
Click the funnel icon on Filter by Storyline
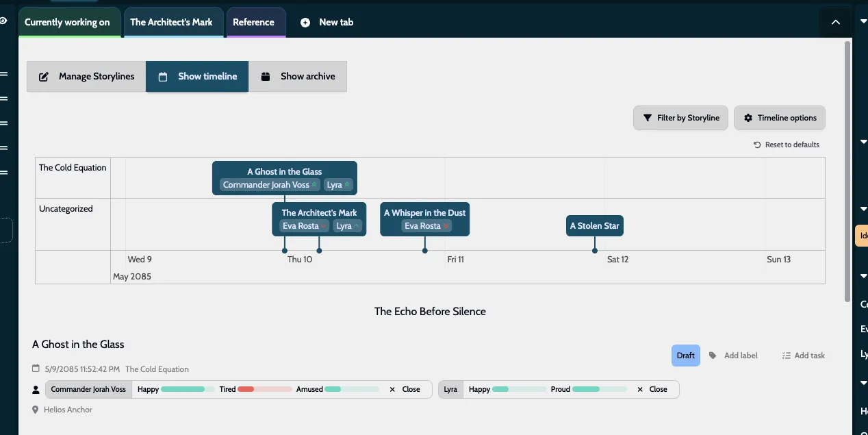point(647,117)
